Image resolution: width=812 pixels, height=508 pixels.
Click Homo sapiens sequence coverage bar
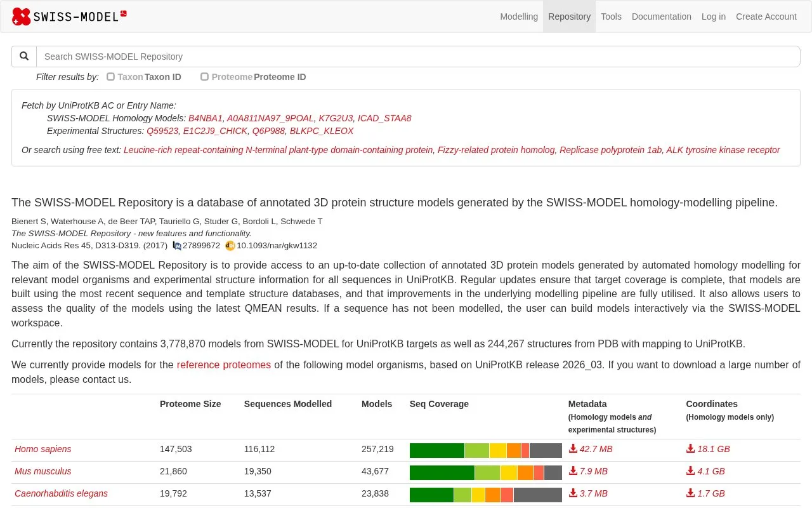pos(486,450)
